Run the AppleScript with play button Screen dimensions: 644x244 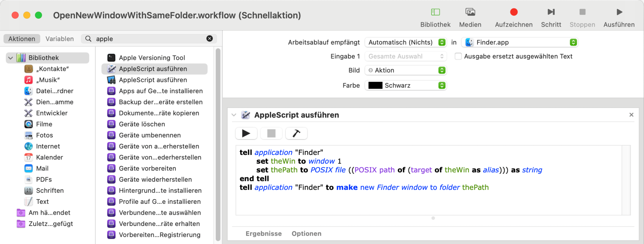coord(246,133)
